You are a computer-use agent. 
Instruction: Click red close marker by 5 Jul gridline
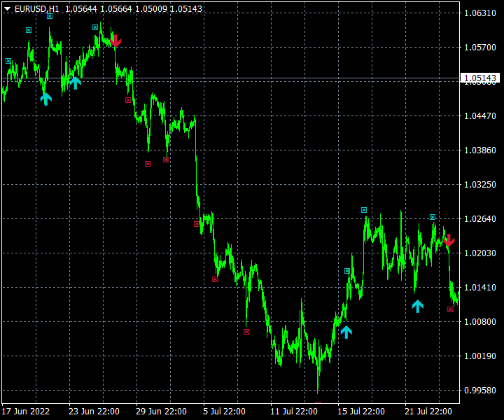pyautogui.click(x=197, y=224)
